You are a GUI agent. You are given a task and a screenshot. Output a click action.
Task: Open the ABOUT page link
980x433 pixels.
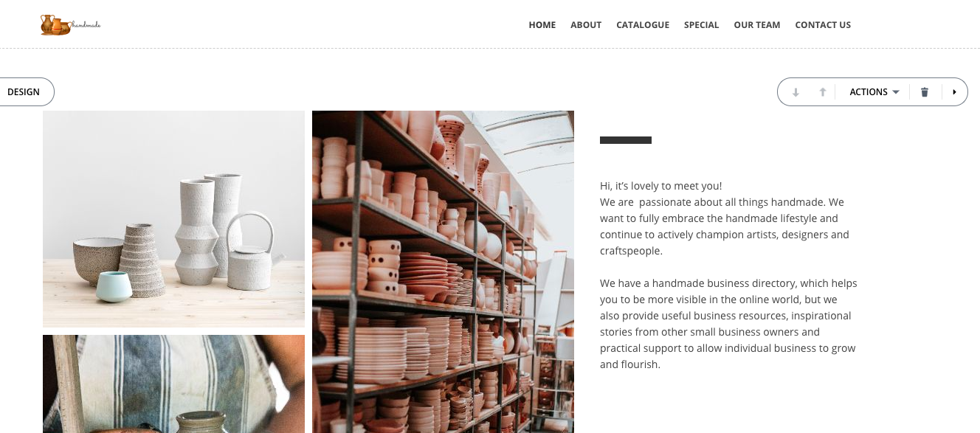pos(586,25)
